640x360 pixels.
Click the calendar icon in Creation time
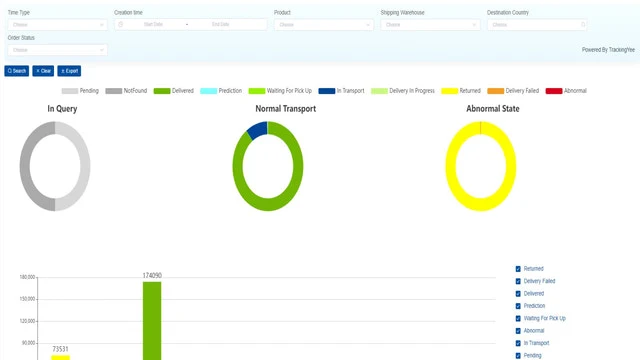point(120,24)
